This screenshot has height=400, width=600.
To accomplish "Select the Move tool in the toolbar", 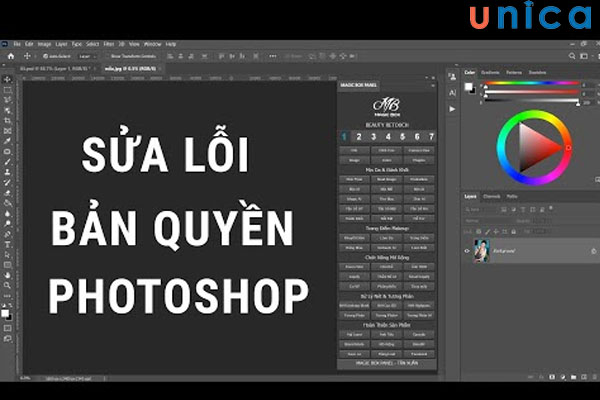I will [7, 80].
